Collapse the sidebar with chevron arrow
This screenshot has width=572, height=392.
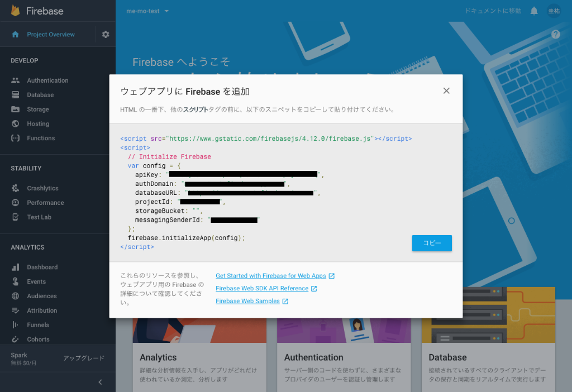101,382
